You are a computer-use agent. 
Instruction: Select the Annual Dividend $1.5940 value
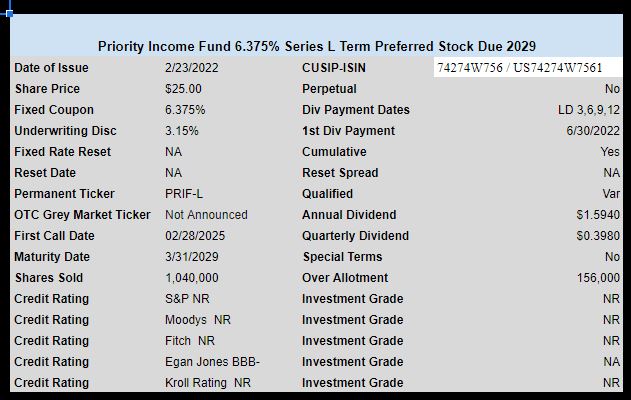(x=598, y=214)
